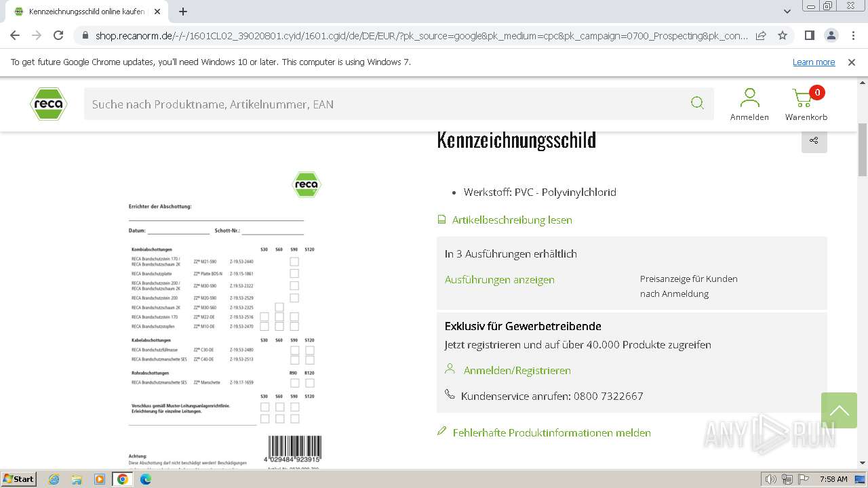The height and width of the screenshot is (488, 868).
Task: Open the Anmelden account icon
Action: 749,104
